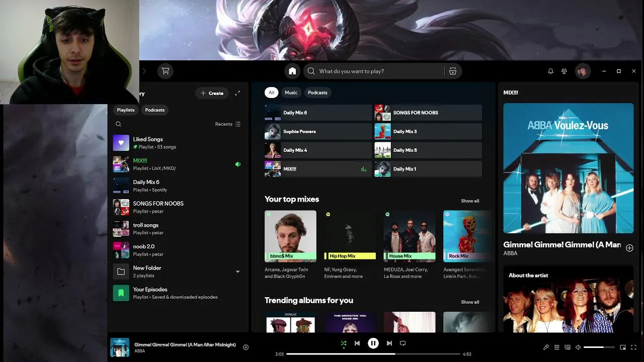Open the mini player
Viewport: 644px width, 362px height.
623,347
